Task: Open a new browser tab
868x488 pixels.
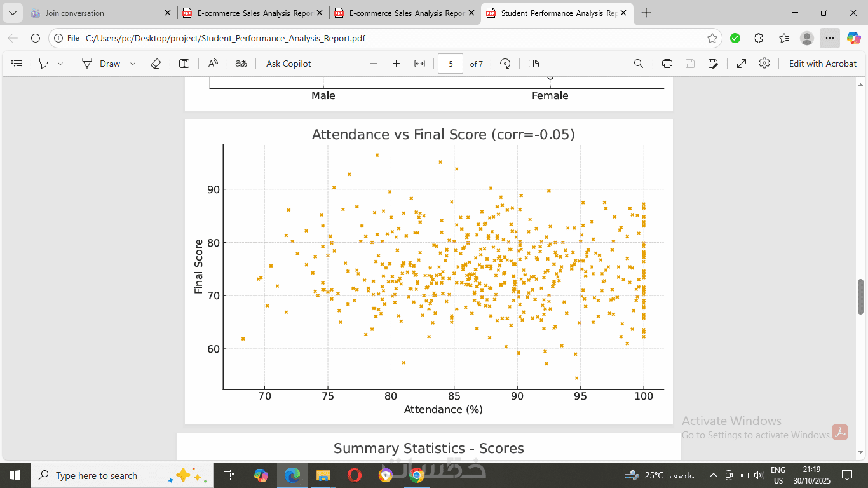Action: pos(646,13)
